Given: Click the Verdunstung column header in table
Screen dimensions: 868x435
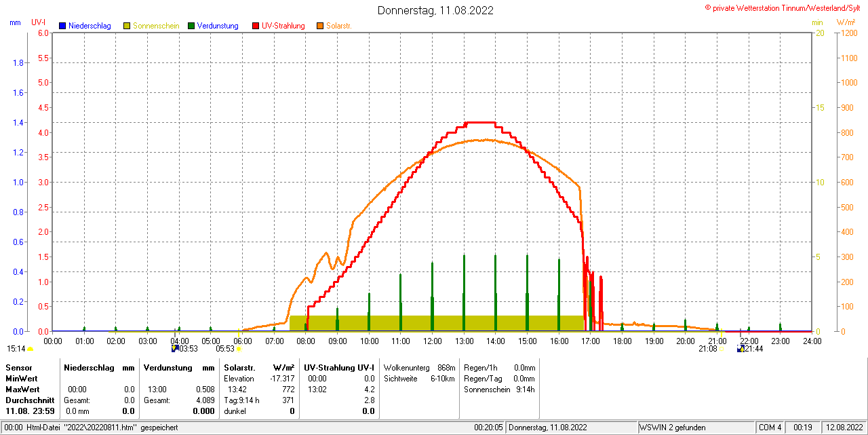Looking at the screenshot, I should [x=167, y=367].
